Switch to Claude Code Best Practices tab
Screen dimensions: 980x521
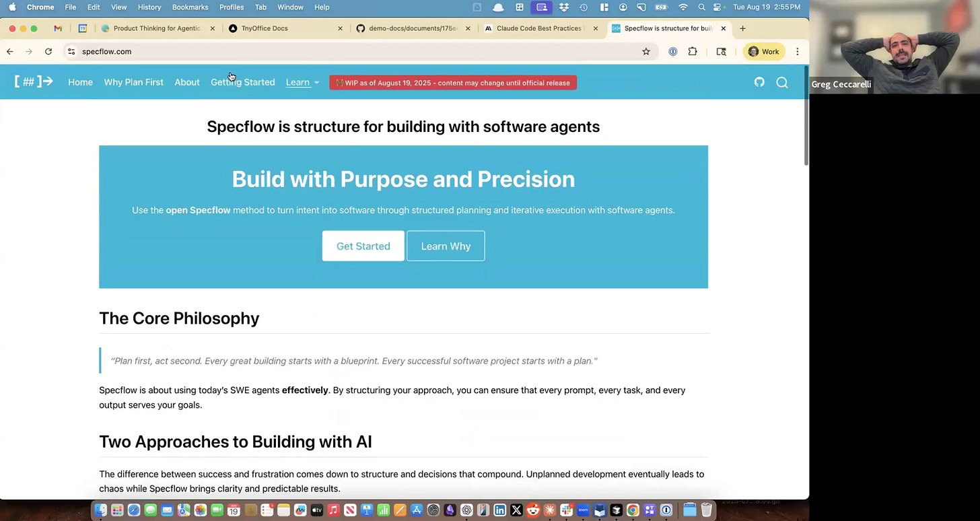coord(542,28)
